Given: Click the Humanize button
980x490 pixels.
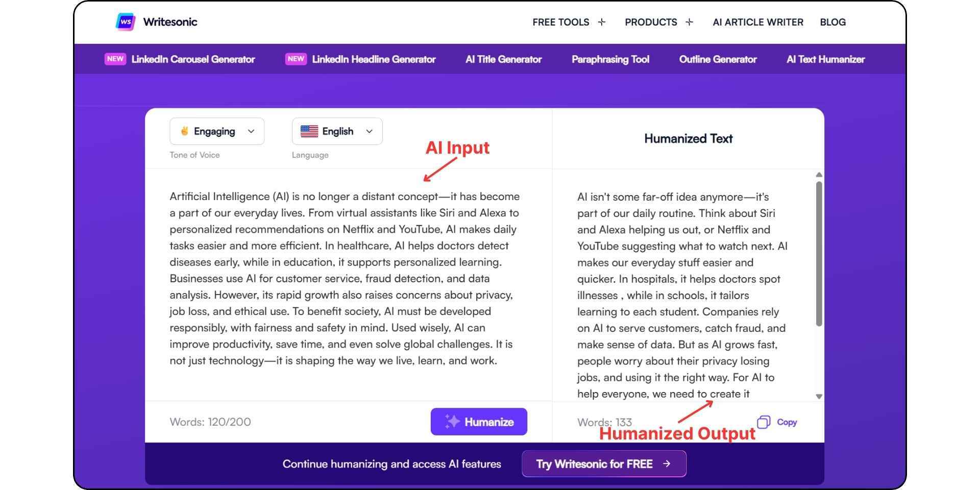Looking at the screenshot, I should coord(479,422).
